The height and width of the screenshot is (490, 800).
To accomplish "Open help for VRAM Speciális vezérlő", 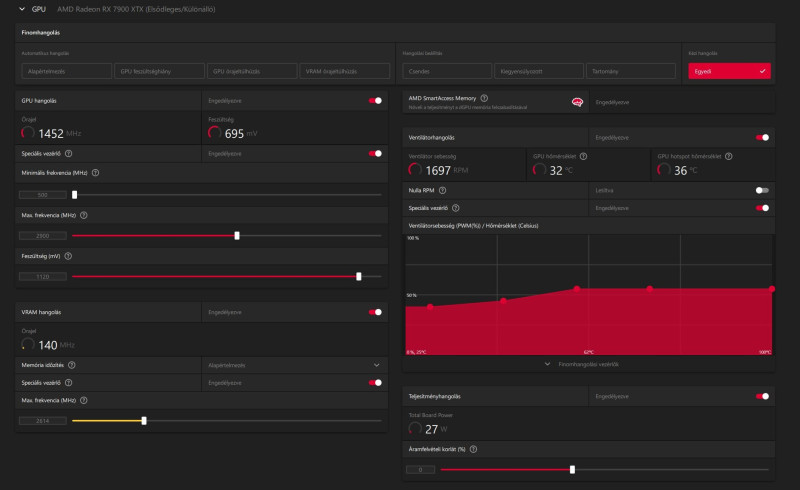I will click(x=68, y=383).
